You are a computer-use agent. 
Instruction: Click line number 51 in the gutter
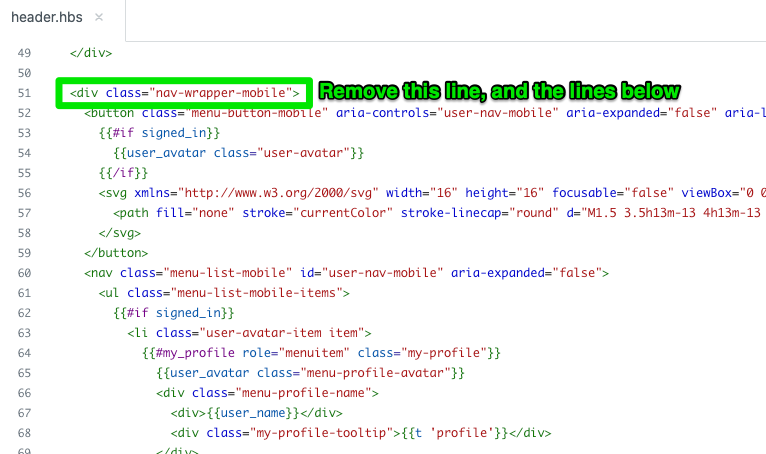click(x=24, y=93)
